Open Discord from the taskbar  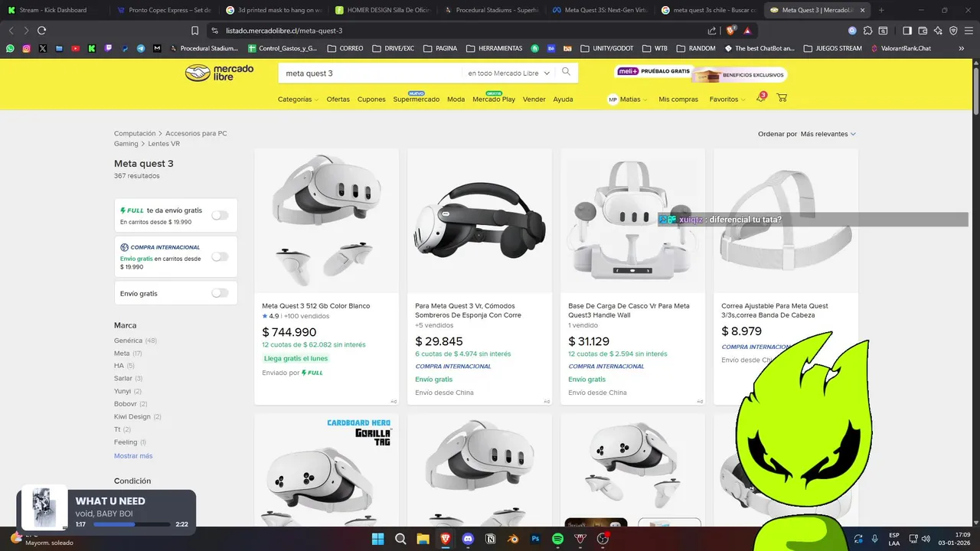click(469, 539)
